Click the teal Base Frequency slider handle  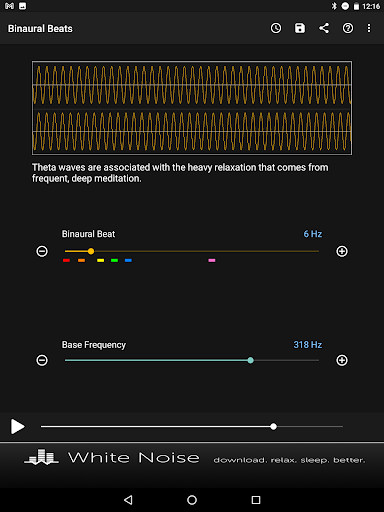(x=251, y=360)
